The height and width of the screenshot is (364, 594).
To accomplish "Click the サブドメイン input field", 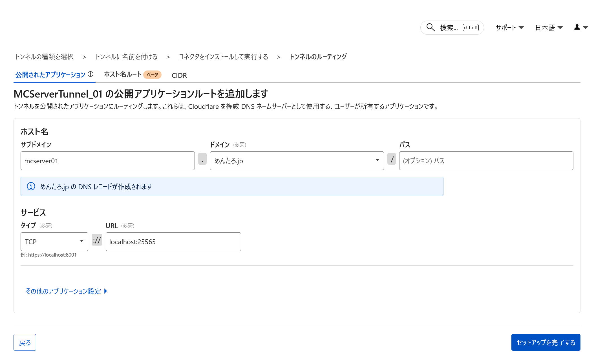I will point(107,161).
